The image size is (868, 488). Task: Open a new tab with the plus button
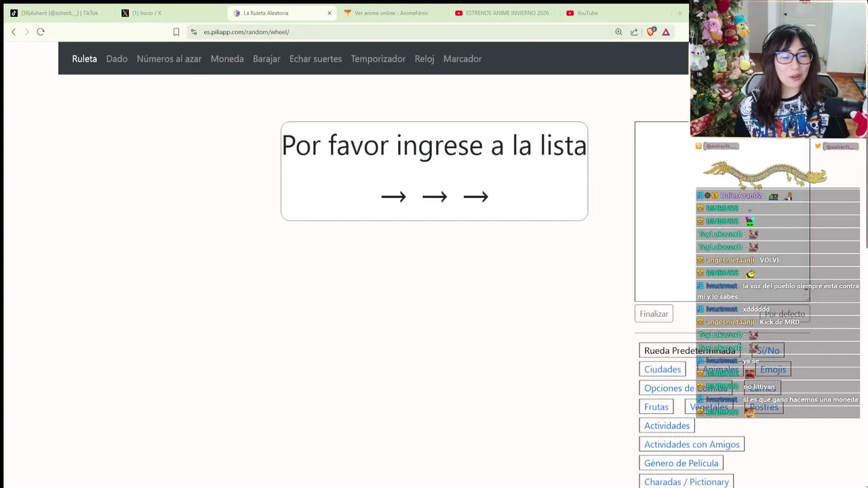point(679,13)
